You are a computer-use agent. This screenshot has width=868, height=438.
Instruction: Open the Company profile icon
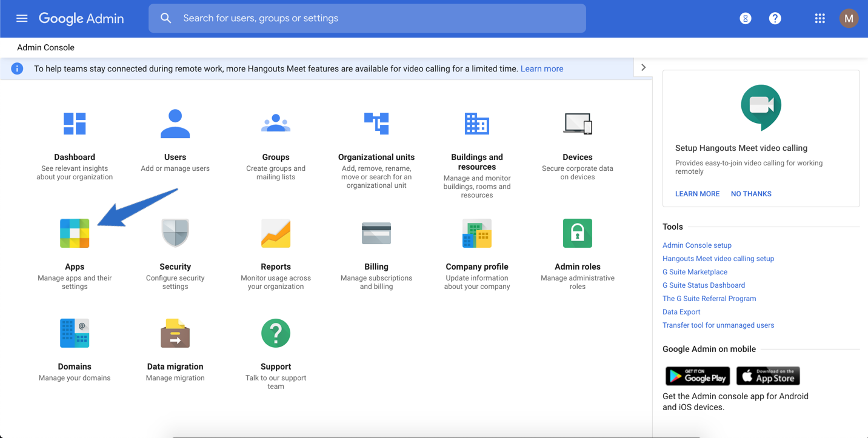click(477, 233)
